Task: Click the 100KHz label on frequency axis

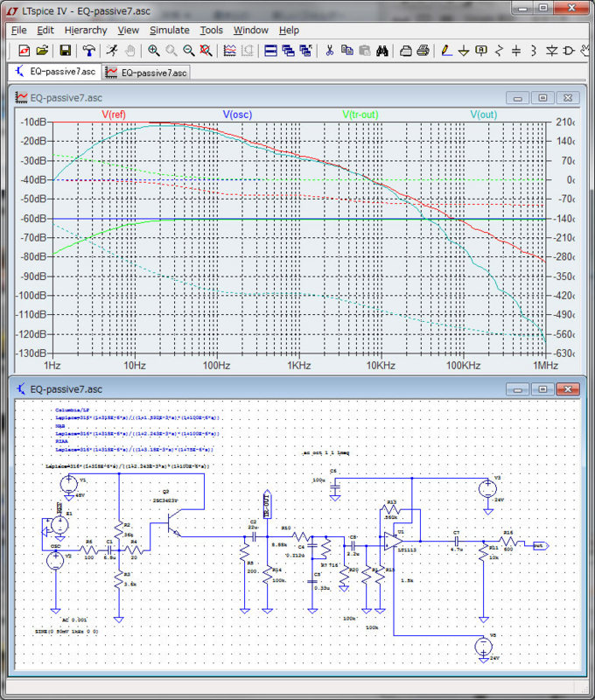Action: point(463,366)
